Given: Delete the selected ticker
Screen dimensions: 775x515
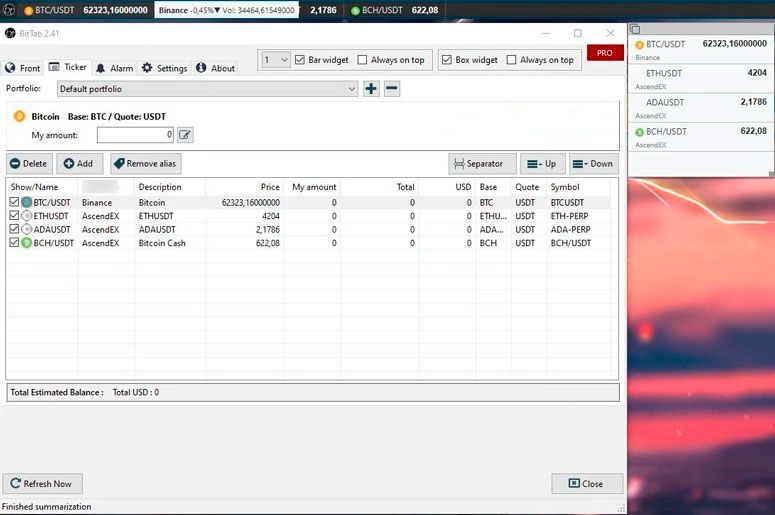Looking at the screenshot, I should 29,164.
